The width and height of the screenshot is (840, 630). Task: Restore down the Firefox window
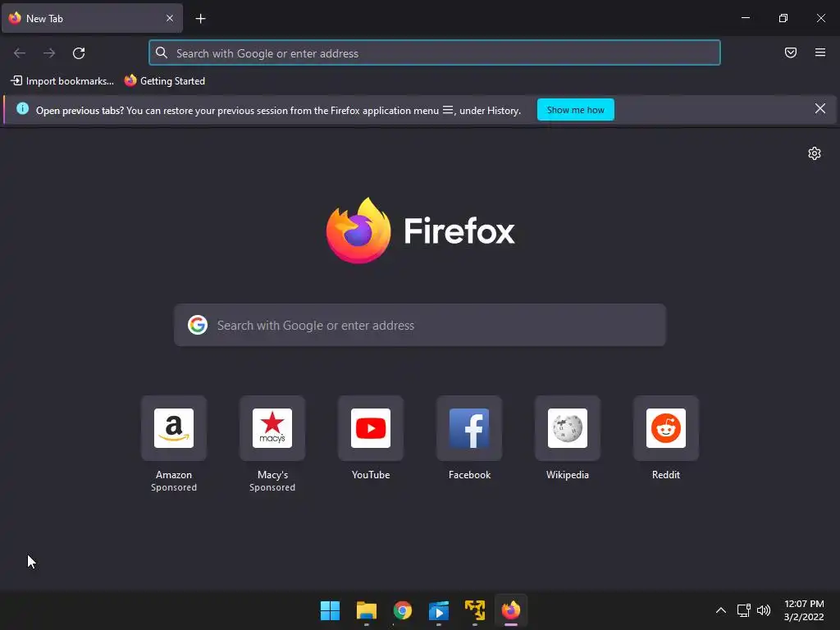[x=783, y=18]
